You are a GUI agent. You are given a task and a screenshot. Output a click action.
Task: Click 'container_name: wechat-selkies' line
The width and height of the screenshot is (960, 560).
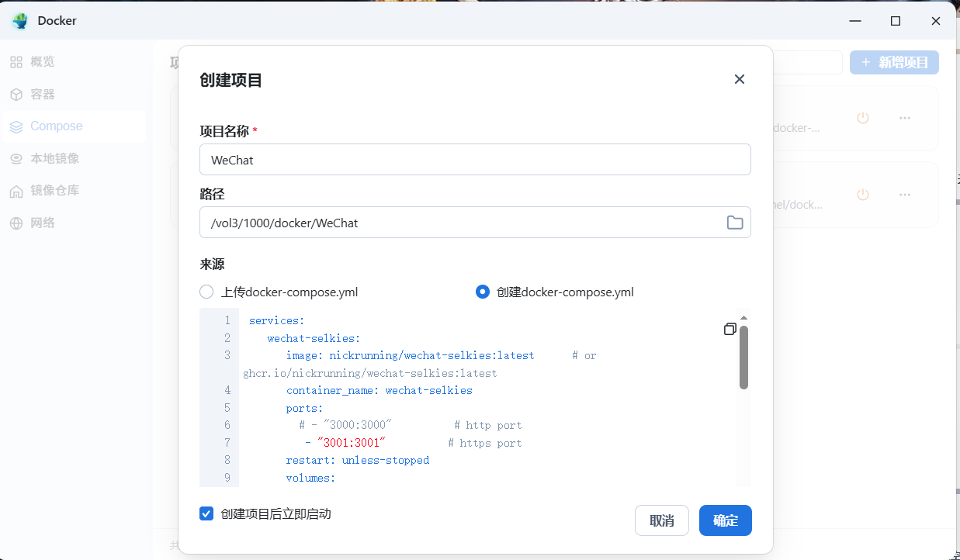pyautogui.click(x=379, y=390)
